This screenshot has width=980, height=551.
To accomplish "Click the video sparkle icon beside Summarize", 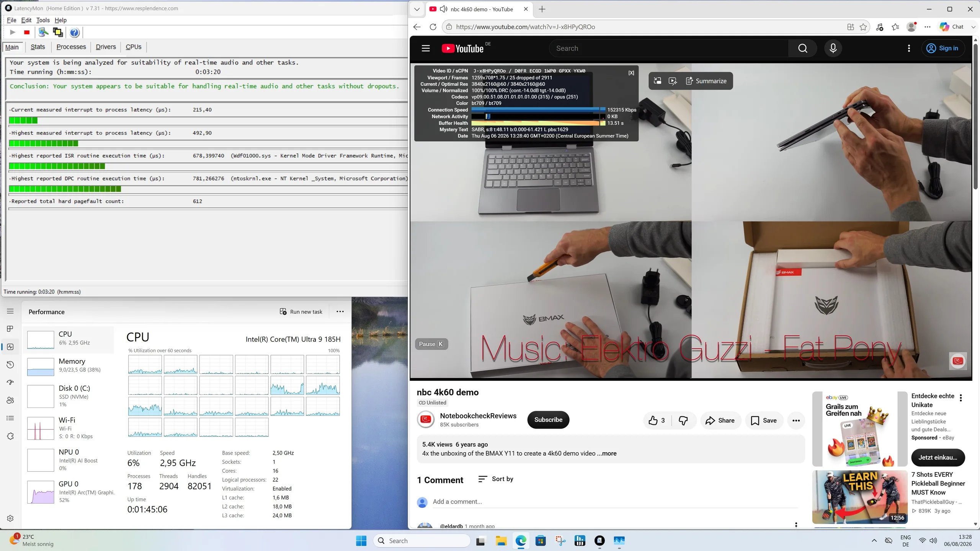I will point(673,81).
